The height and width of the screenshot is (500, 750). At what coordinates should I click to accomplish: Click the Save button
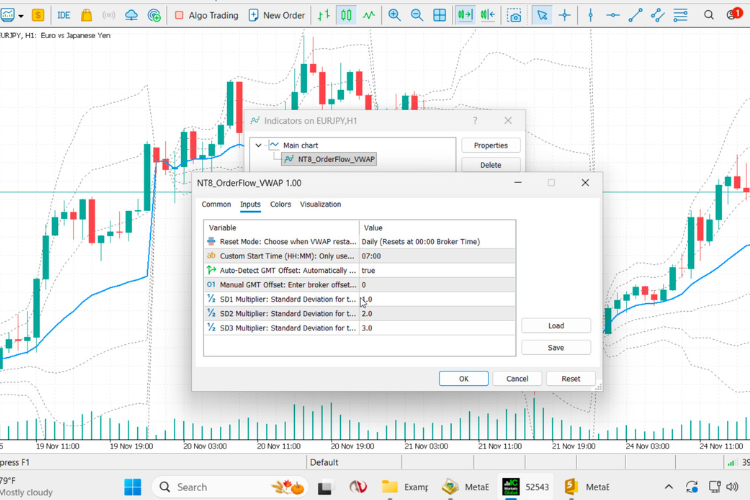coord(556,348)
